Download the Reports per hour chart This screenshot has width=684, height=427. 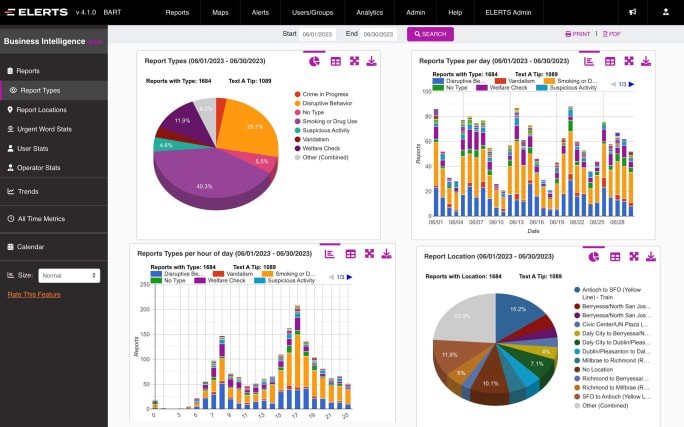pos(388,254)
